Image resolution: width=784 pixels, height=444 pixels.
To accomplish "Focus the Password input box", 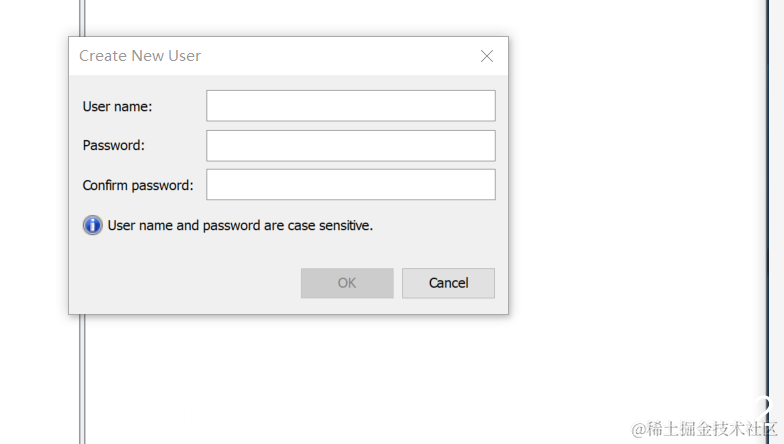I will pyautogui.click(x=350, y=145).
